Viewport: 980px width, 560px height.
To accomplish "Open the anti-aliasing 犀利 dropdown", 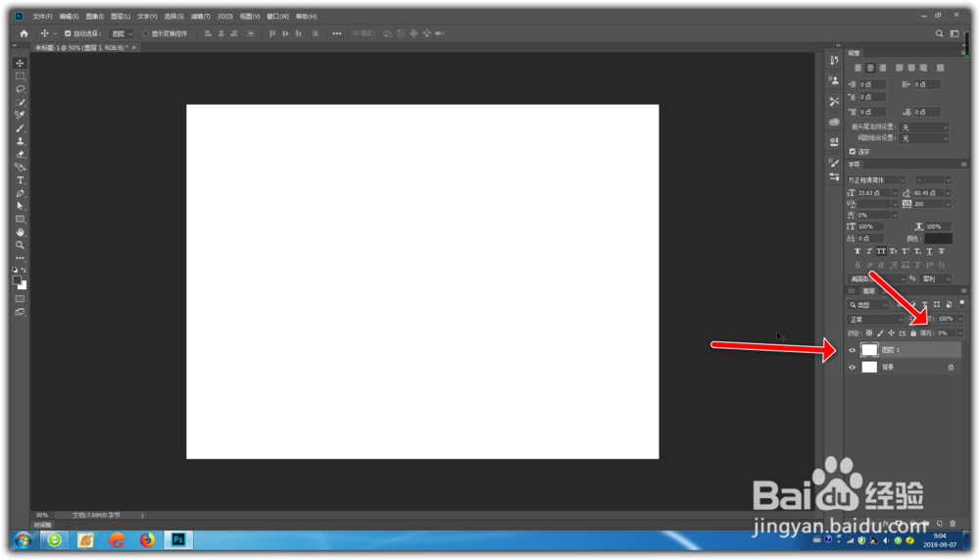I will (936, 280).
